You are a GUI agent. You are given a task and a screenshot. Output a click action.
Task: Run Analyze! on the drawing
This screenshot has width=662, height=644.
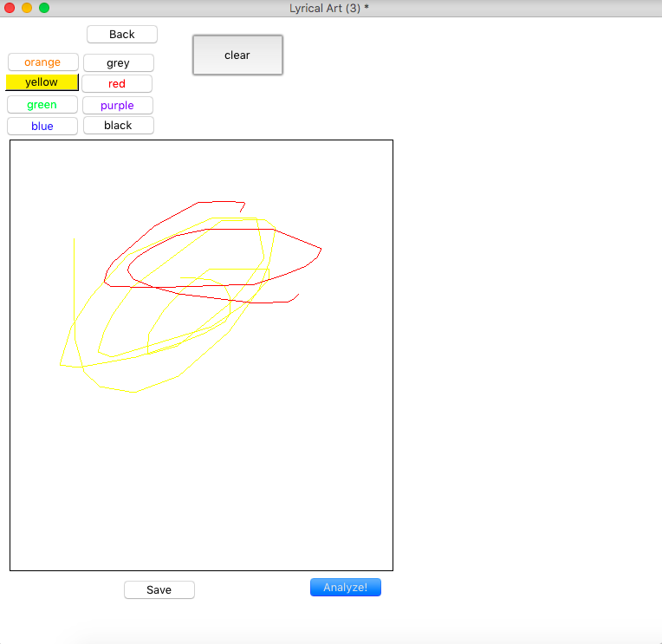(345, 588)
